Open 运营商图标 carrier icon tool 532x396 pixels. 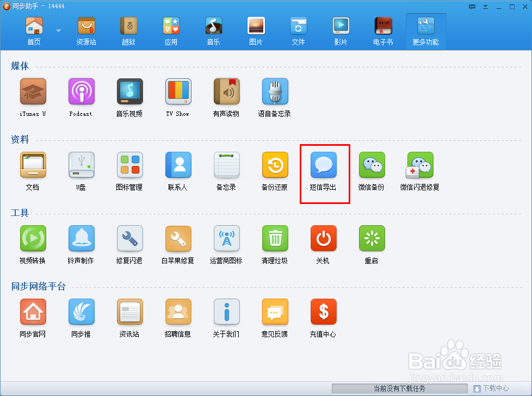pyautogui.click(x=227, y=238)
